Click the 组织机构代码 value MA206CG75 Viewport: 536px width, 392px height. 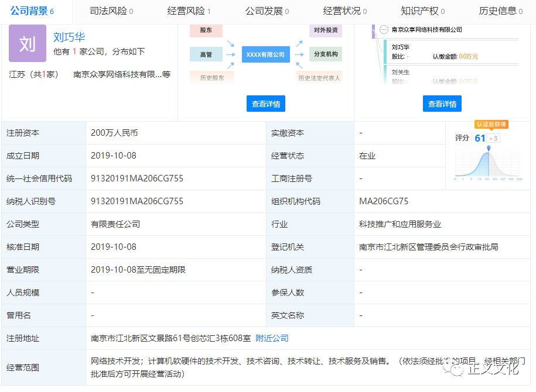384,201
